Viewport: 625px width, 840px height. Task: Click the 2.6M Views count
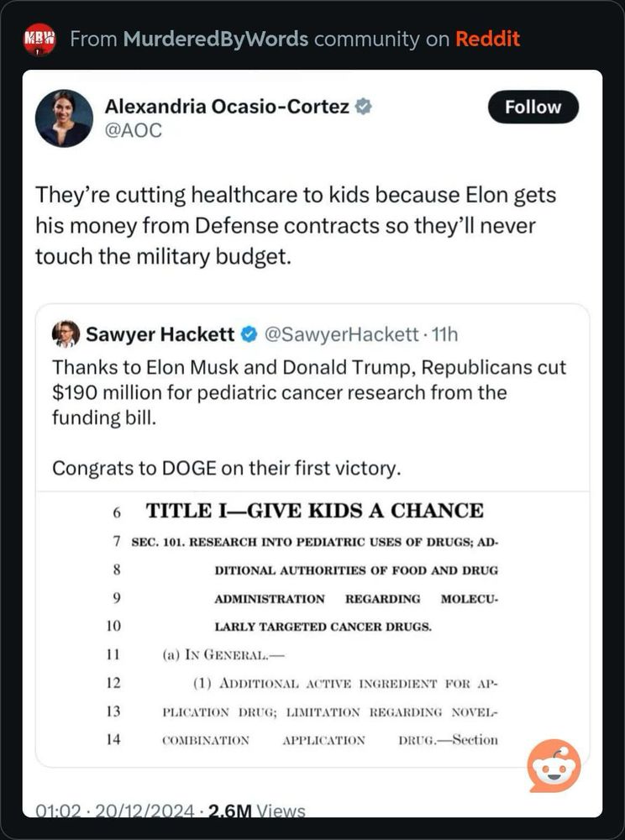[257, 811]
